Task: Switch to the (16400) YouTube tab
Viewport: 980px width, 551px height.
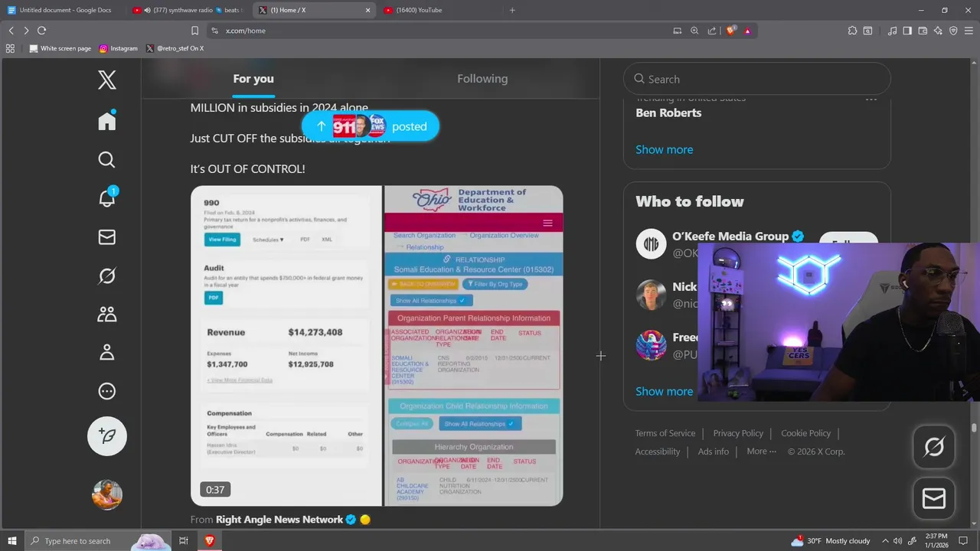Action: [440, 10]
